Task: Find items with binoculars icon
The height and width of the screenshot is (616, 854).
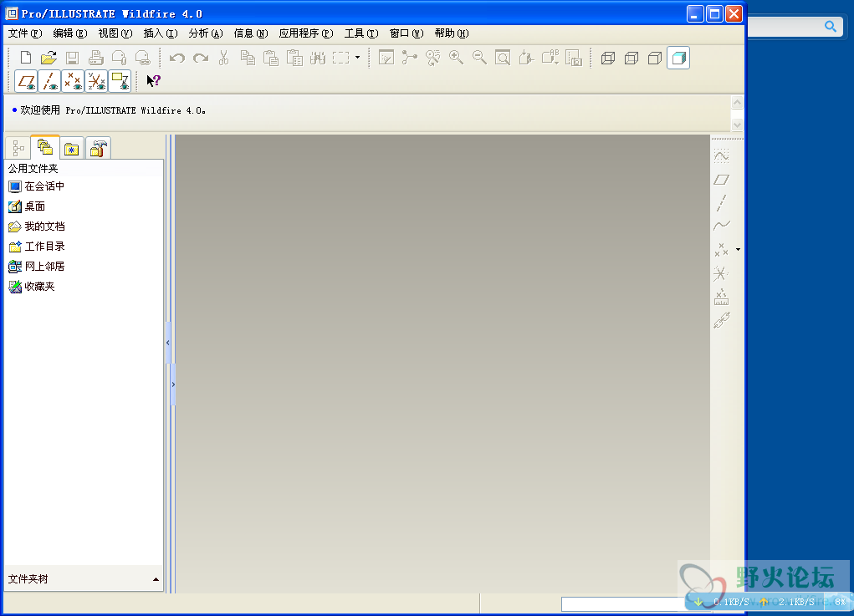Action: coord(318,58)
